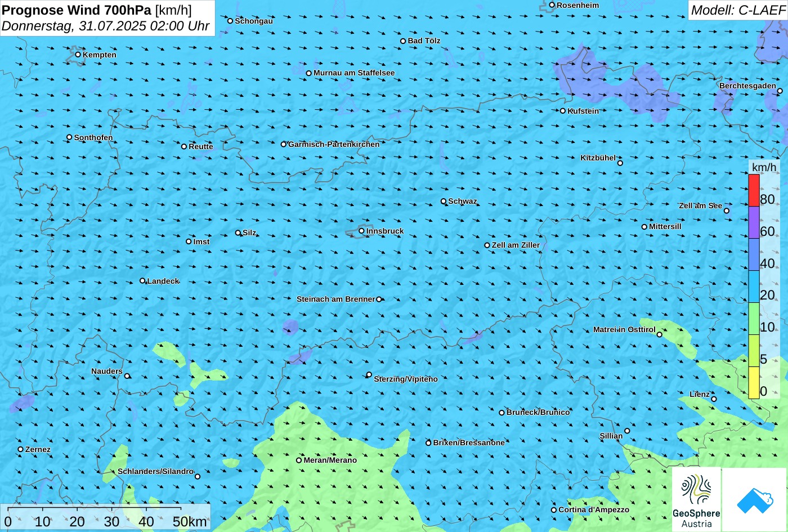
Task: Click the 'Innsbruck' city label
Action: coord(385,231)
